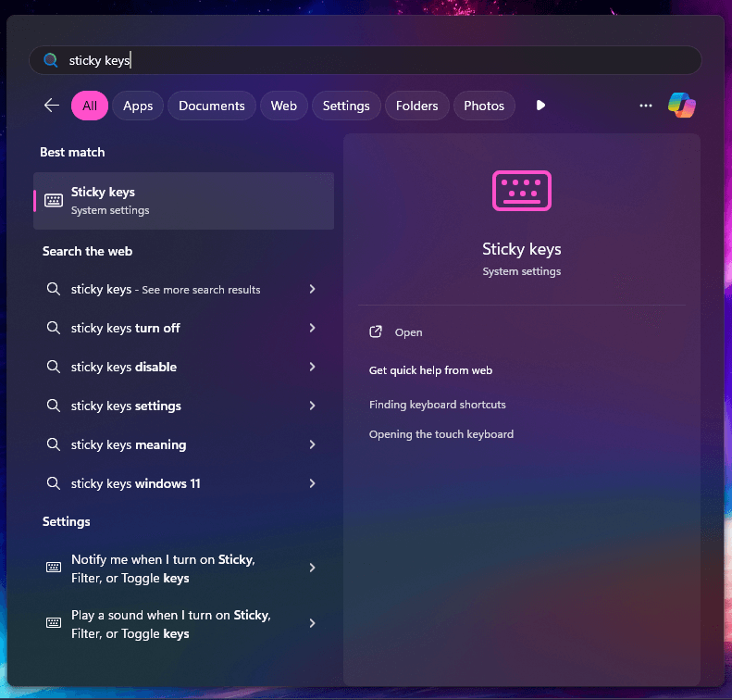Click magnifier icon beside See more search results
The width and height of the screenshot is (732, 700).
click(x=54, y=289)
